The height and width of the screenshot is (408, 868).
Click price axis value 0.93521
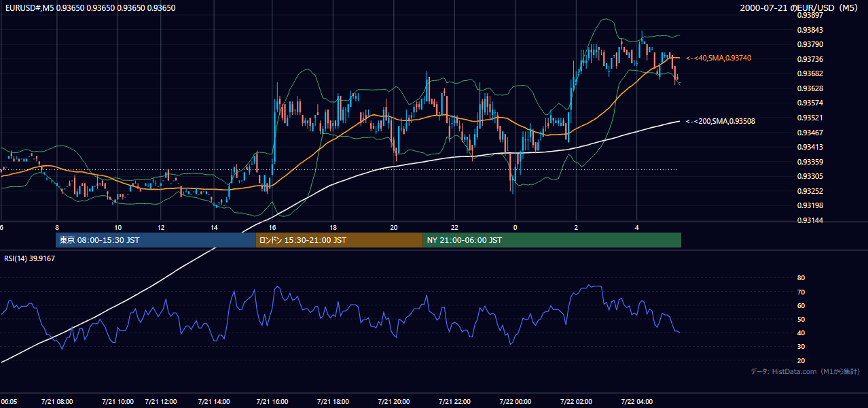click(810, 118)
